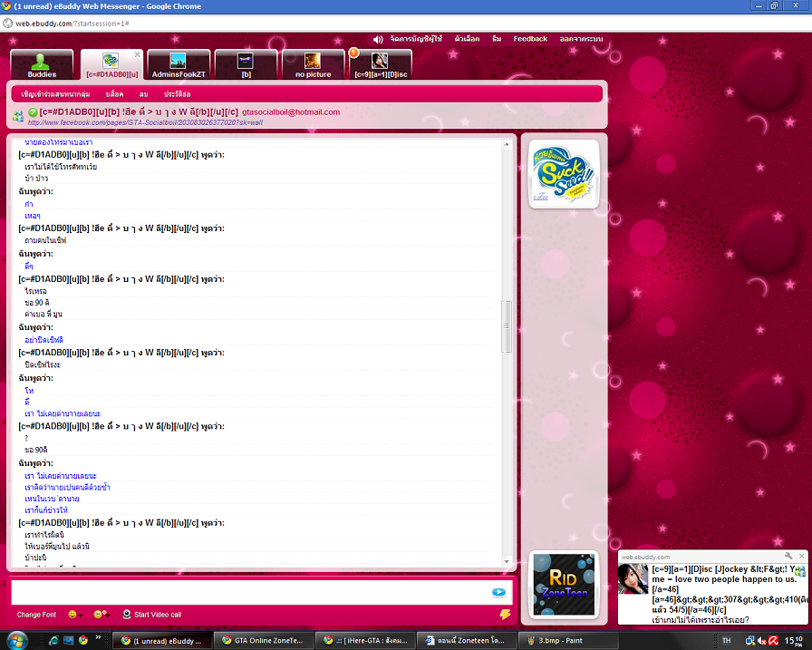Launch Chrome from quick launch
The width and height of the screenshot is (812, 650).
[82, 641]
